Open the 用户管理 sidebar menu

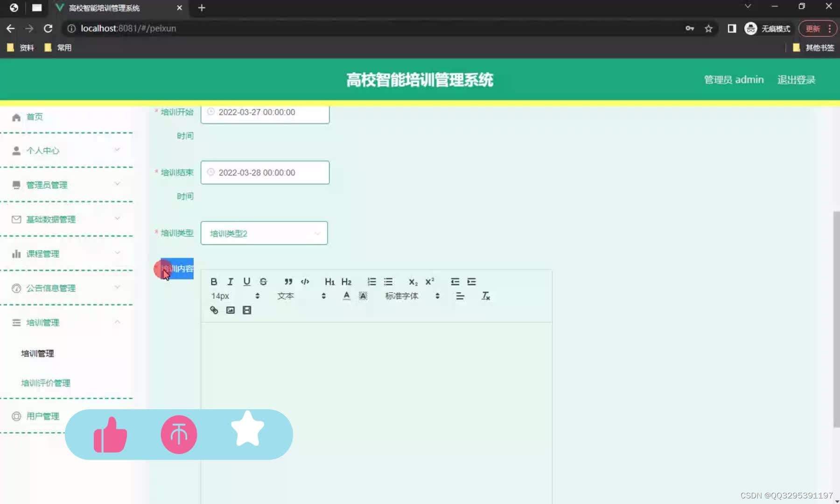click(x=43, y=416)
